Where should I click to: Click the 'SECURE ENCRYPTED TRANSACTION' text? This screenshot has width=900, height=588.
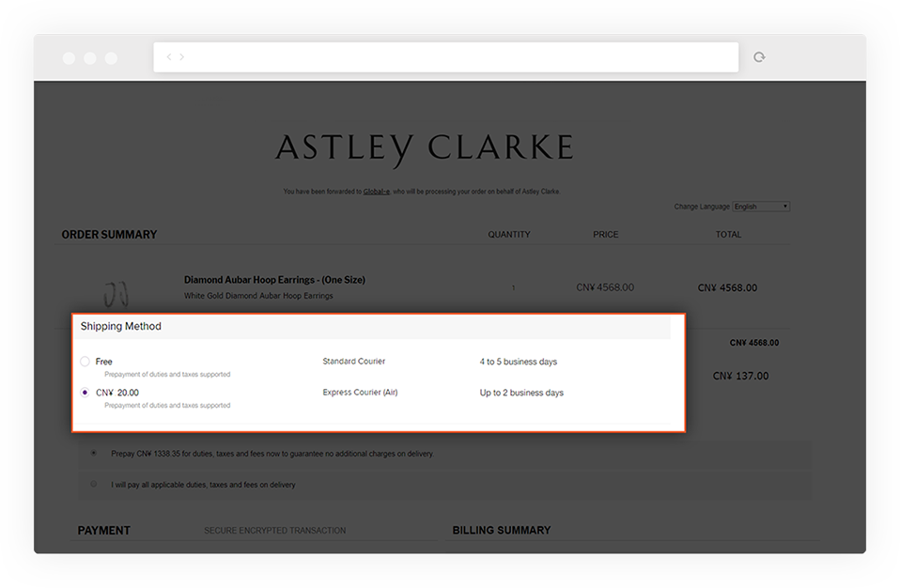tap(275, 531)
